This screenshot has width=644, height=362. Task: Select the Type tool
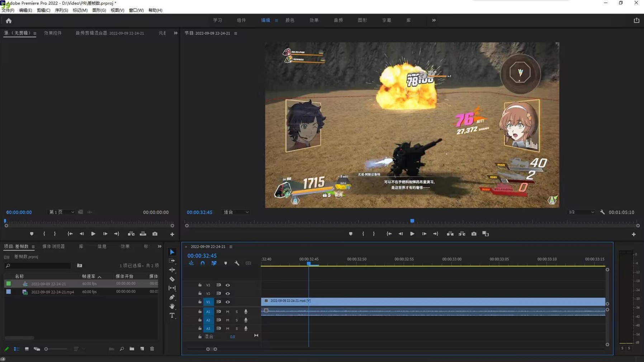(x=172, y=315)
